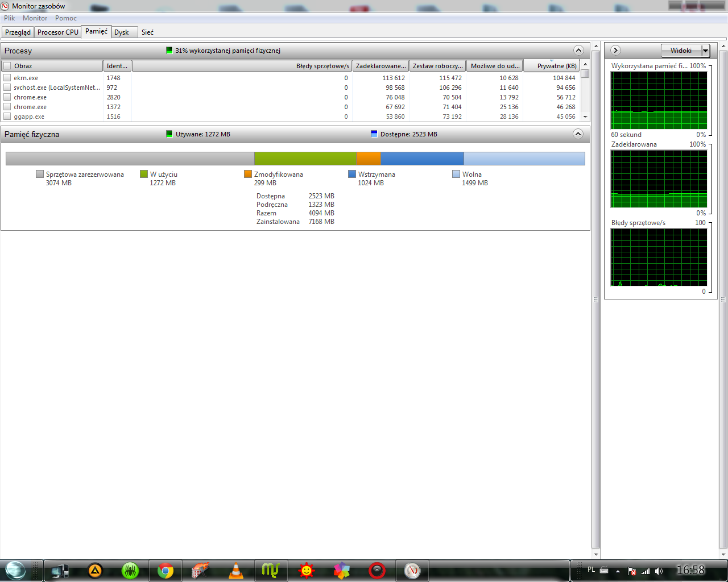This screenshot has height=582, width=728.
Task: Click the Sprzętowa zarezerwowana gray bar segment
Action: click(x=130, y=159)
